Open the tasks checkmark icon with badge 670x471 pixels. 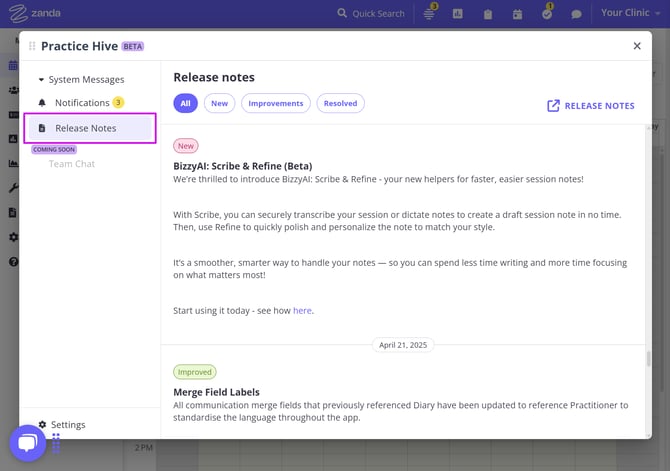(547, 14)
